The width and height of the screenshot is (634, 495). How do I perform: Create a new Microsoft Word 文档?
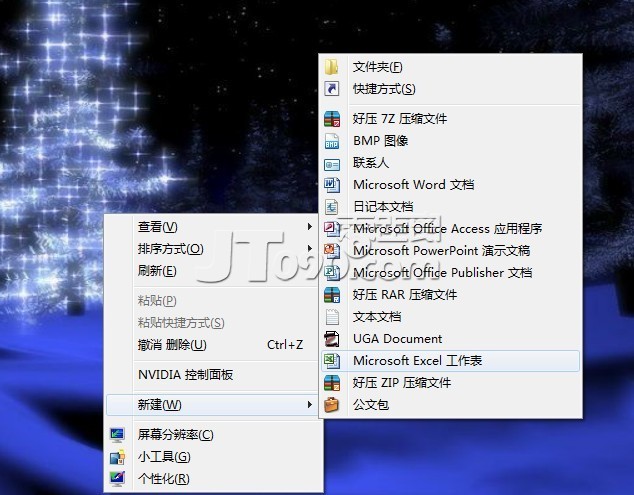450,185
